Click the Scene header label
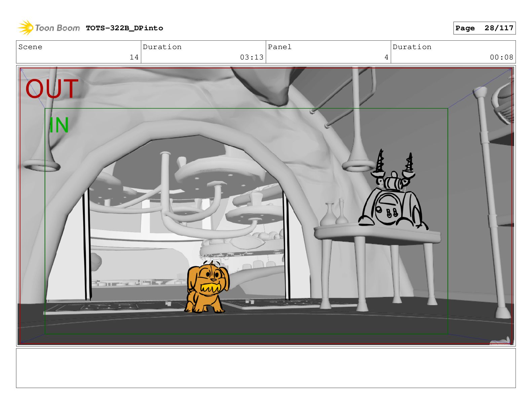This screenshot has width=532, height=412. [x=30, y=47]
